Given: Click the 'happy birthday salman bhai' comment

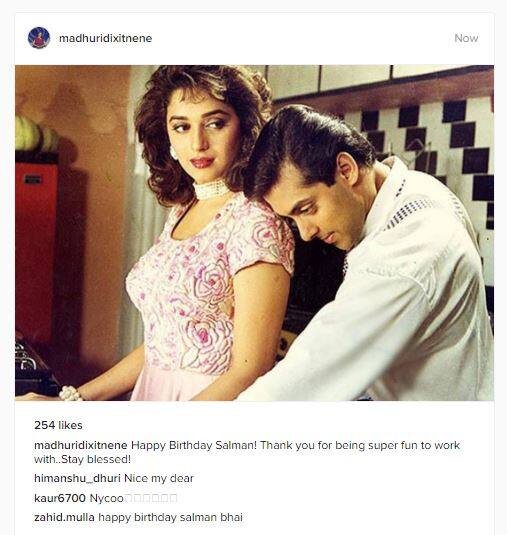Looking at the screenshot, I should point(170,518).
